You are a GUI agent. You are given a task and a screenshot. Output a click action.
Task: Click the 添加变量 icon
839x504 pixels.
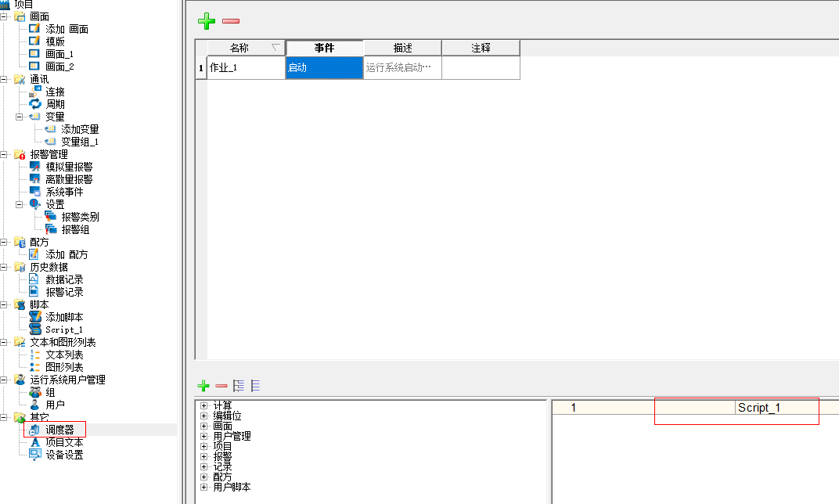[x=50, y=129]
